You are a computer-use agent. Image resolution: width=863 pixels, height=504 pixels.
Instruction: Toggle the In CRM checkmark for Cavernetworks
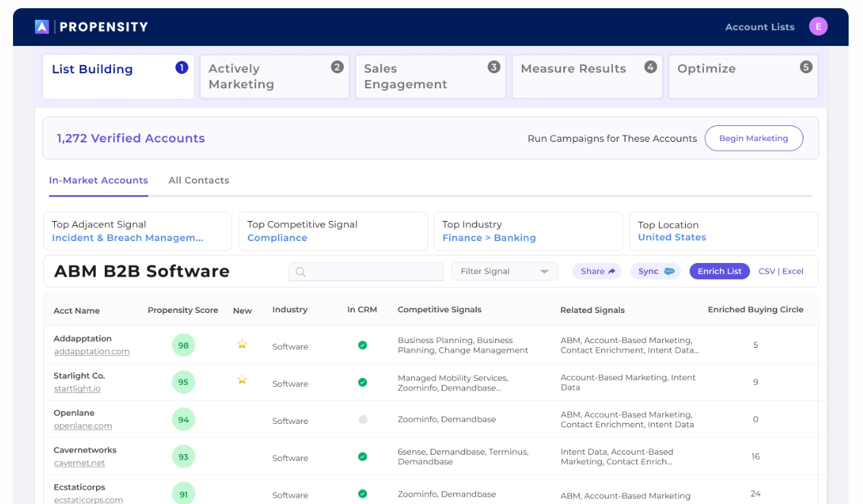362,456
